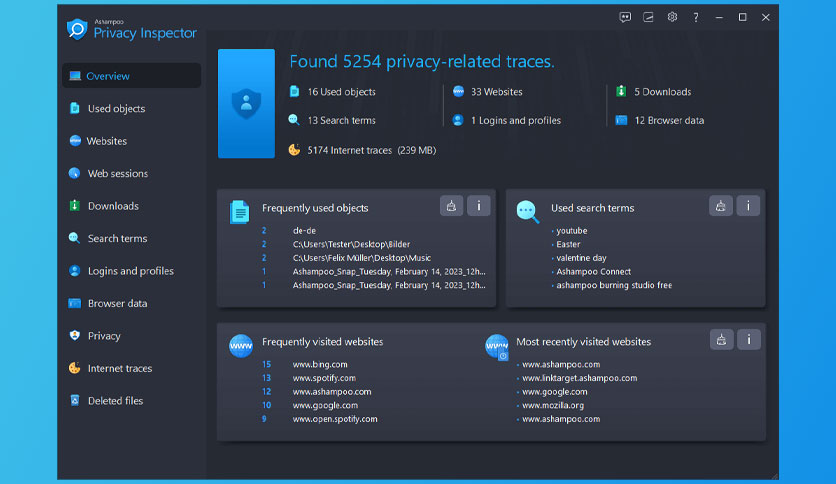Image resolution: width=836 pixels, height=484 pixels.
Task: Select the Ashampoo Connect search term
Action: coord(593,271)
